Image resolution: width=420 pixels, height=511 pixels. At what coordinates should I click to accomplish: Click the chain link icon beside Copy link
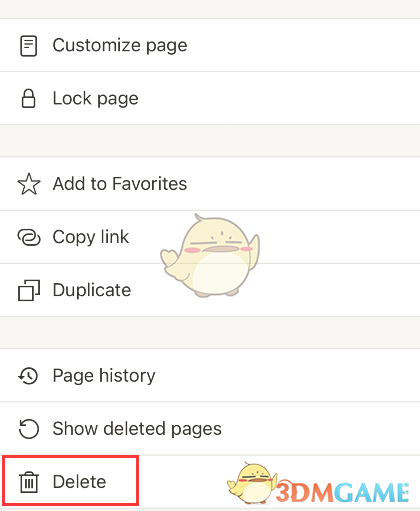tap(29, 237)
